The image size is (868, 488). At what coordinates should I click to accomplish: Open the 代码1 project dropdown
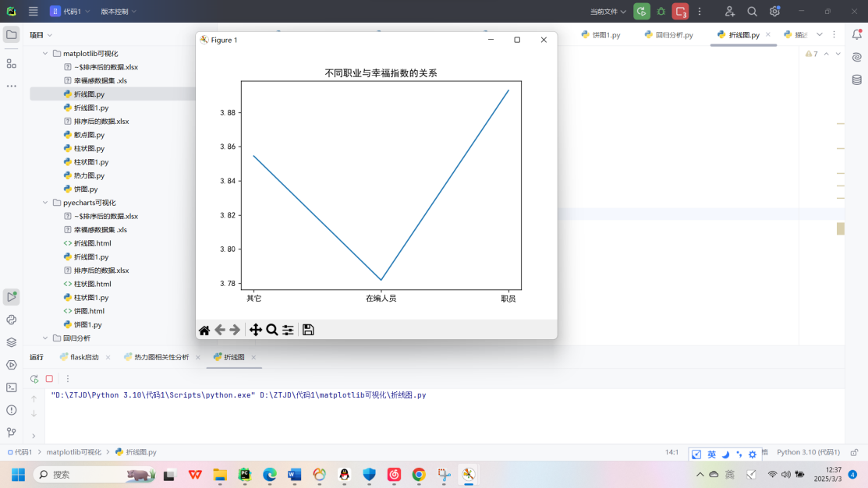(69, 11)
